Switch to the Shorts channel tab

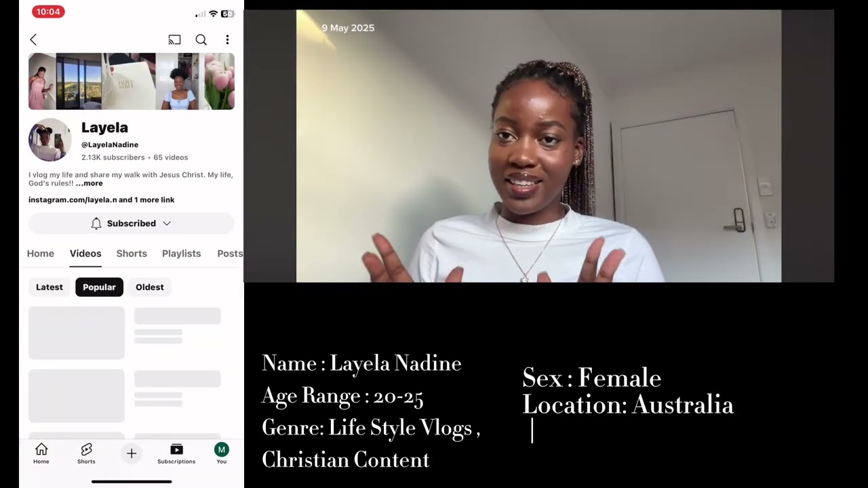click(x=132, y=253)
